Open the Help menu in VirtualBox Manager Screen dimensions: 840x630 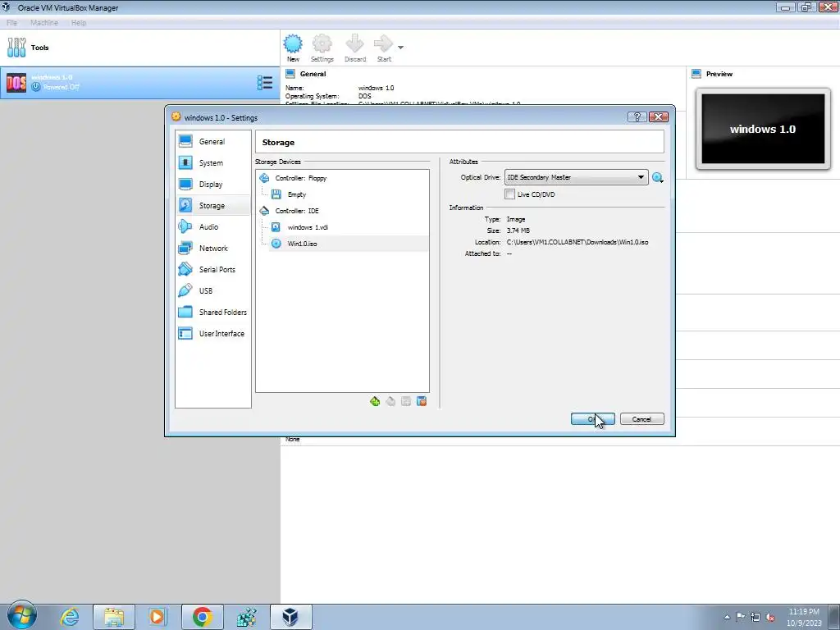point(79,22)
